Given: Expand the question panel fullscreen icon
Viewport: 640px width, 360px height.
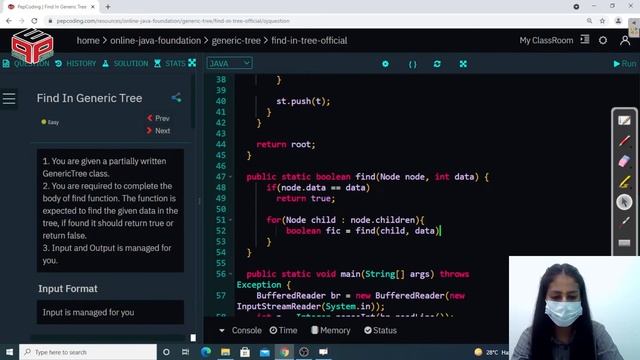Looking at the screenshot, I should point(192,63).
